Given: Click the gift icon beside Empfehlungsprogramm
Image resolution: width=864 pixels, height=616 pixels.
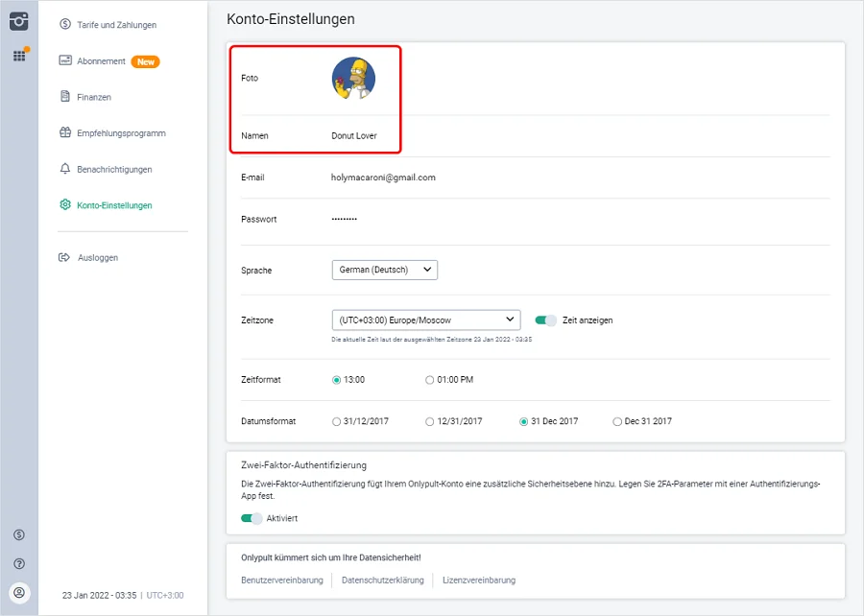Looking at the screenshot, I should 65,133.
